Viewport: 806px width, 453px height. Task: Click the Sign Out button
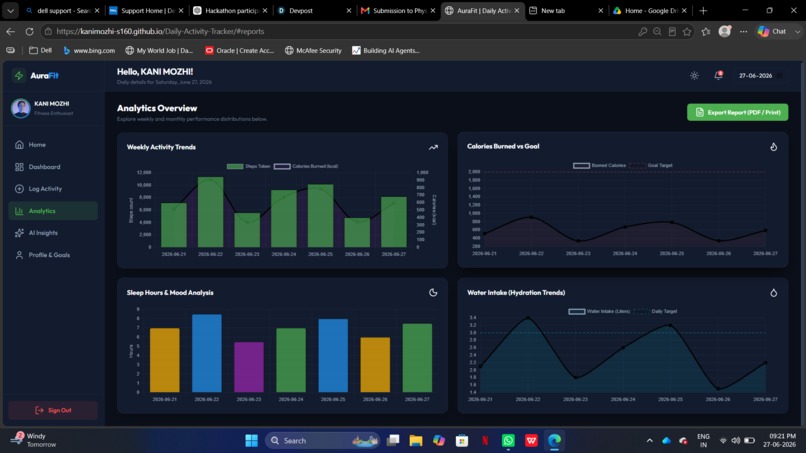coord(53,410)
